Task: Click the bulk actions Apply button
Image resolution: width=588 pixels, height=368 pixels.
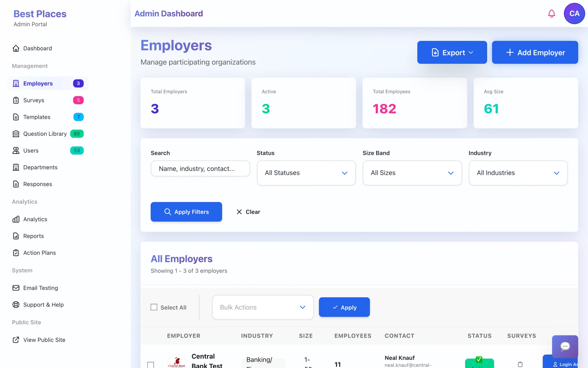Action: [x=344, y=307]
